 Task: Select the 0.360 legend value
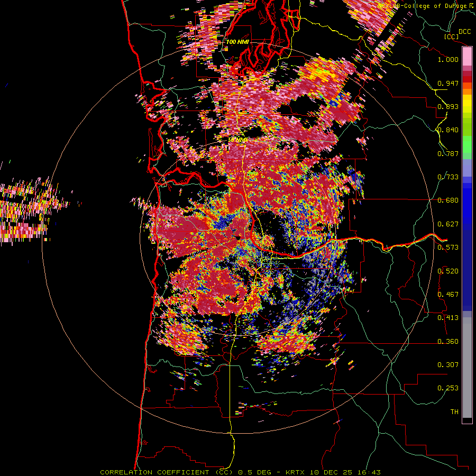click(448, 342)
